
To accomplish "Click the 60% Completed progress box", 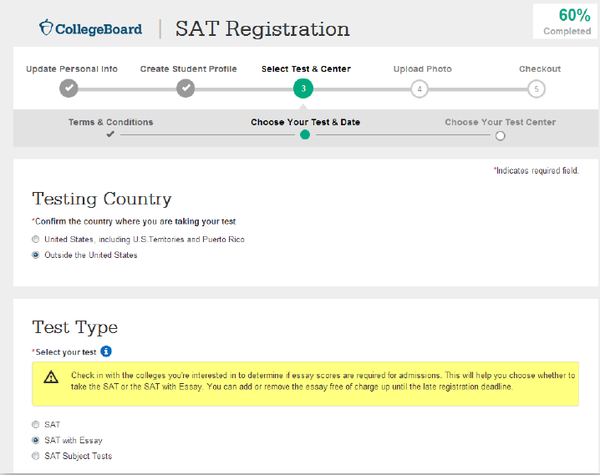I will (565, 22).
